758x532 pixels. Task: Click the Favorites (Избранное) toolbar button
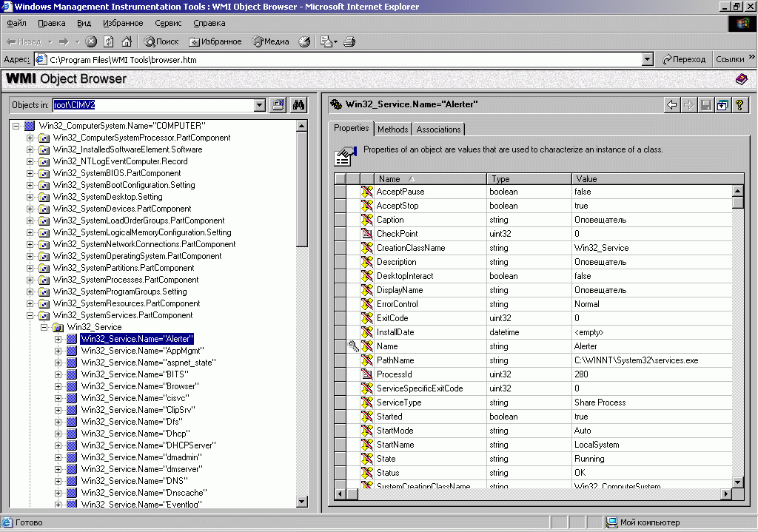click(215, 41)
